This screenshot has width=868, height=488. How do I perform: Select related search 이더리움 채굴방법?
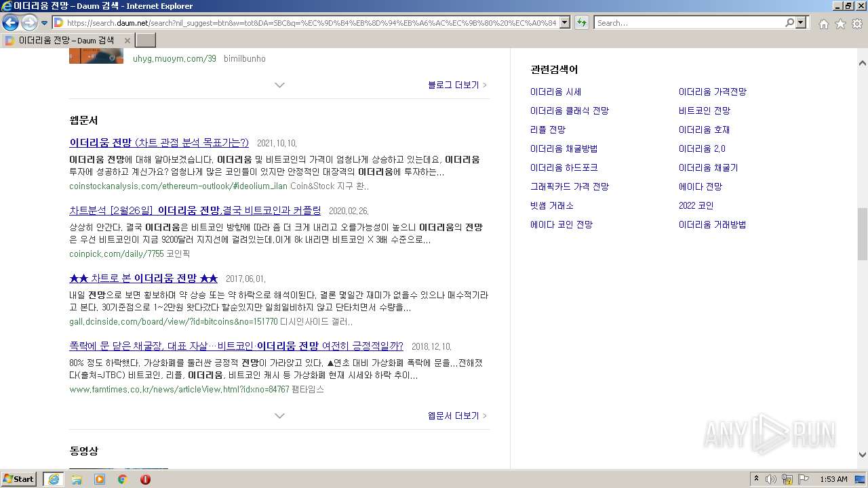click(x=564, y=148)
